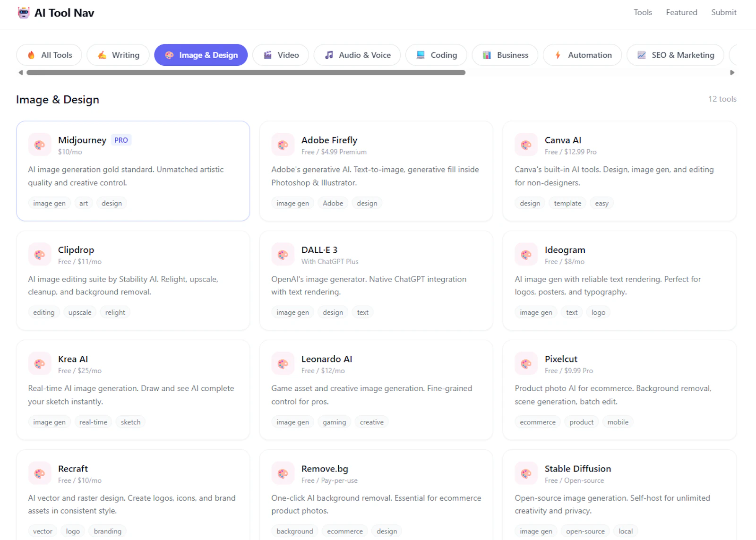Select the All Tools category tab

pyautogui.click(x=49, y=55)
